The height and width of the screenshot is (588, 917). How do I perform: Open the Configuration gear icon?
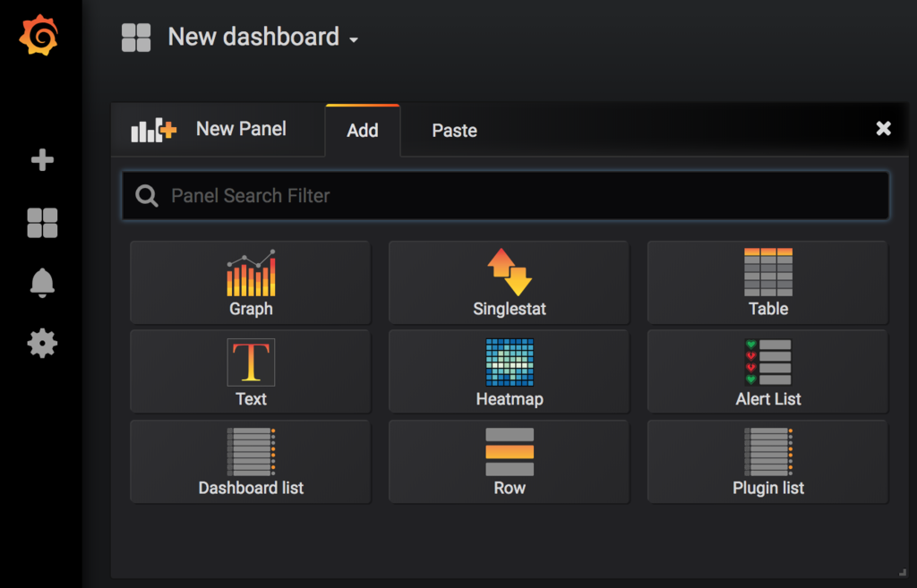tap(42, 343)
